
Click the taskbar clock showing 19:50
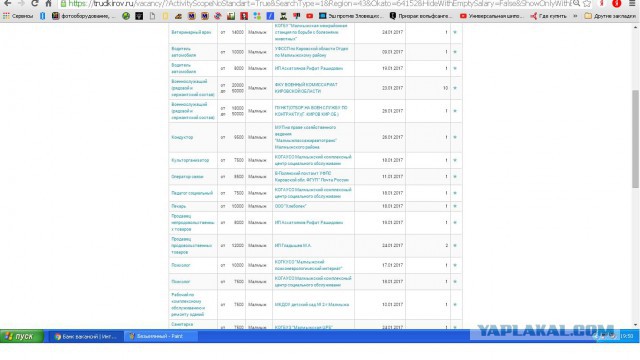(627, 336)
